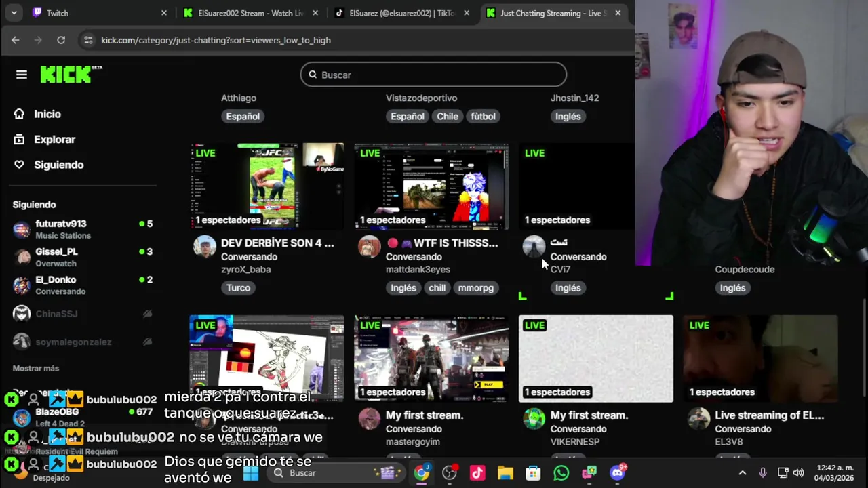Close the Just Chatting Streaming tab
This screenshot has width=868, height=488.
click(618, 13)
